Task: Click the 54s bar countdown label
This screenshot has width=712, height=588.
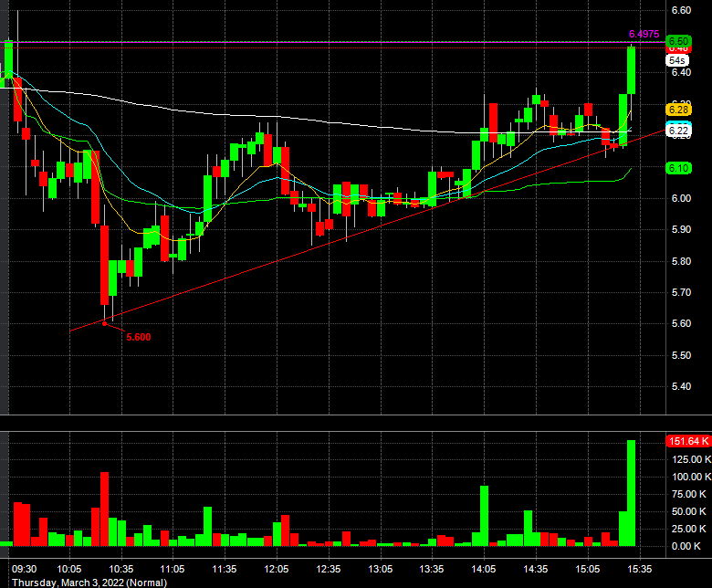Action: point(677,60)
